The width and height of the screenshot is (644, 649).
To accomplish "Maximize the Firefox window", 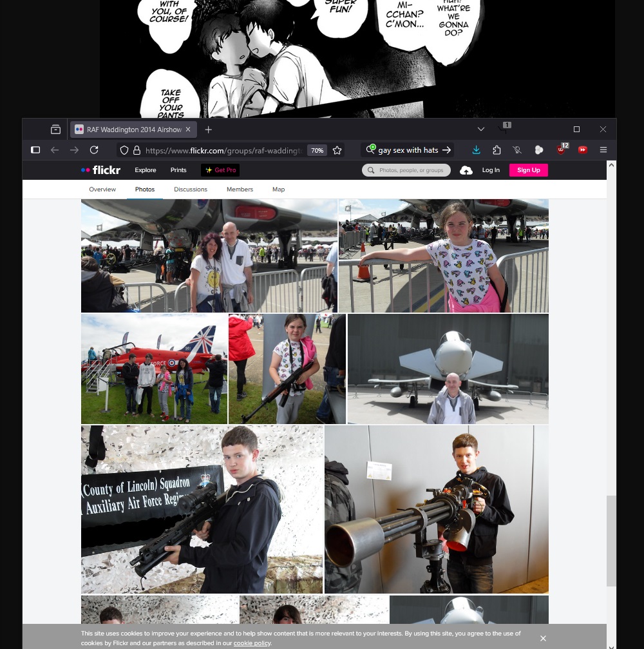I will (576, 129).
